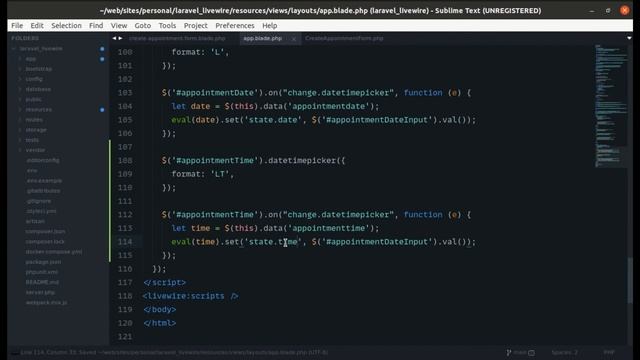This screenshot has width=640, height=360.
Task: Click the minimap code preview
Action: [x=611, y=106]
